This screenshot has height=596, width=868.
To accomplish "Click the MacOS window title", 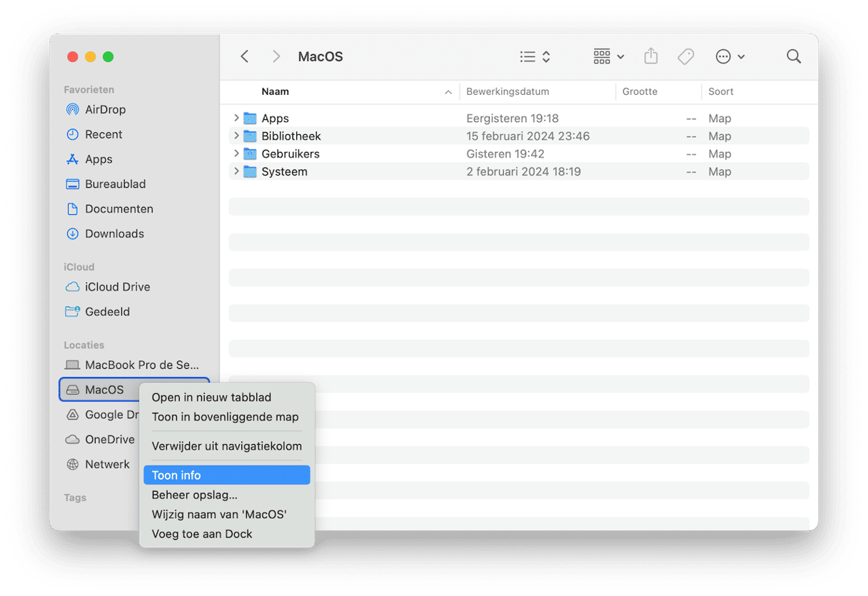I will (x=321, y=56).
